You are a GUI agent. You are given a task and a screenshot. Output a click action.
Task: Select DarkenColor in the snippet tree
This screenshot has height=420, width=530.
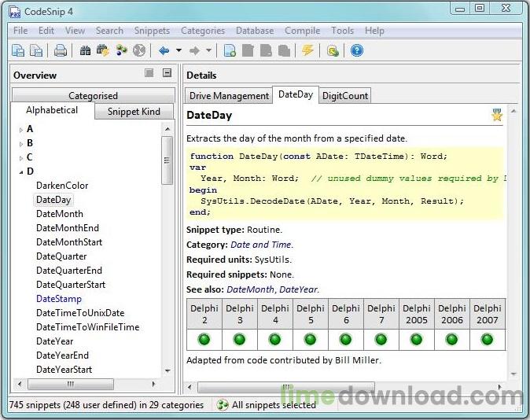point(62,186)
